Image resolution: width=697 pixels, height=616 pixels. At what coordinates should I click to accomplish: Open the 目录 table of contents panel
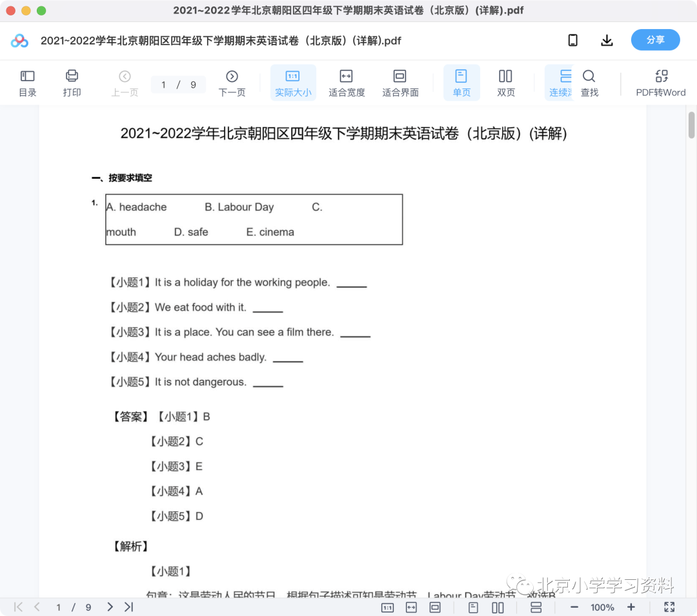pyautogui.click(x=28, y=83)
